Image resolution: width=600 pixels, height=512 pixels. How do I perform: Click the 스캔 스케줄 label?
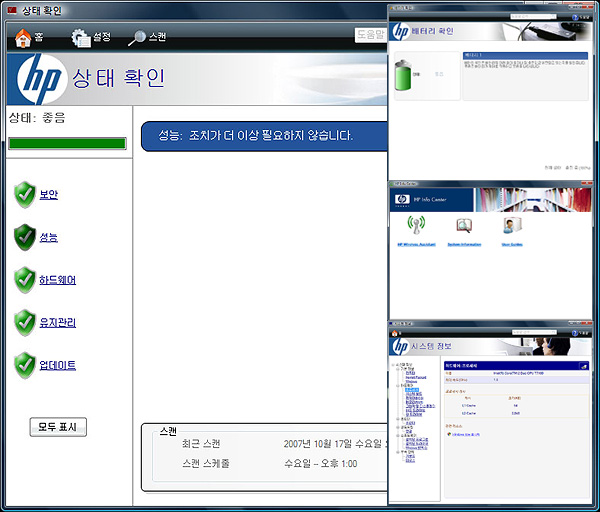tap(205, 464)
